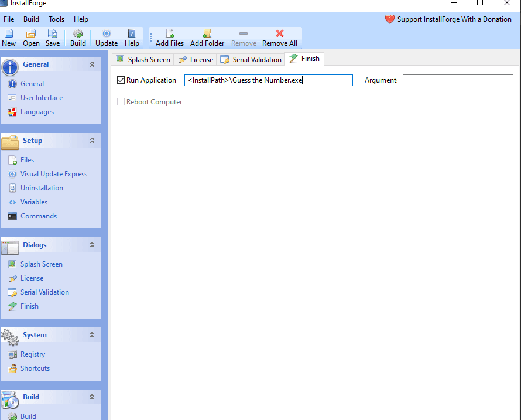The height and width of the screenshot is (420, 521).
Task: Click Support InstallForge With a Donation link
Action: pyautogui.click(x=454, y=19)
